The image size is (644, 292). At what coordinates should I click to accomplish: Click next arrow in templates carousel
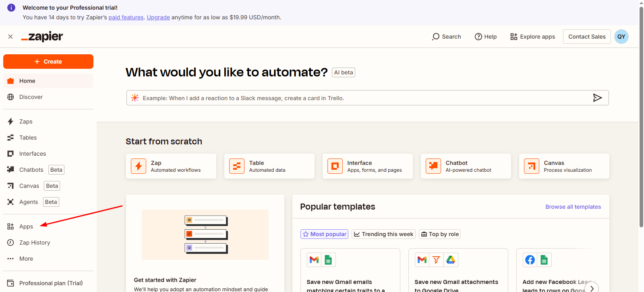[592, 288]
